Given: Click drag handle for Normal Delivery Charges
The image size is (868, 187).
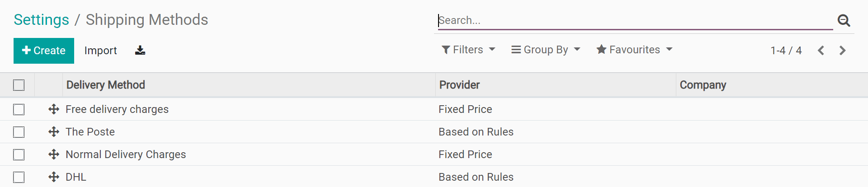Looking at the screenshot, I should (x=54, y=154).
